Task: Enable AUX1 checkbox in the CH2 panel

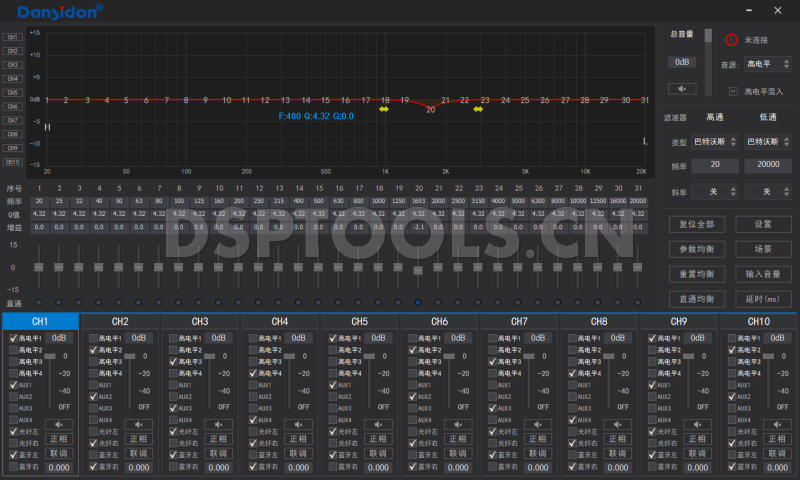Action: pos(93,384)
